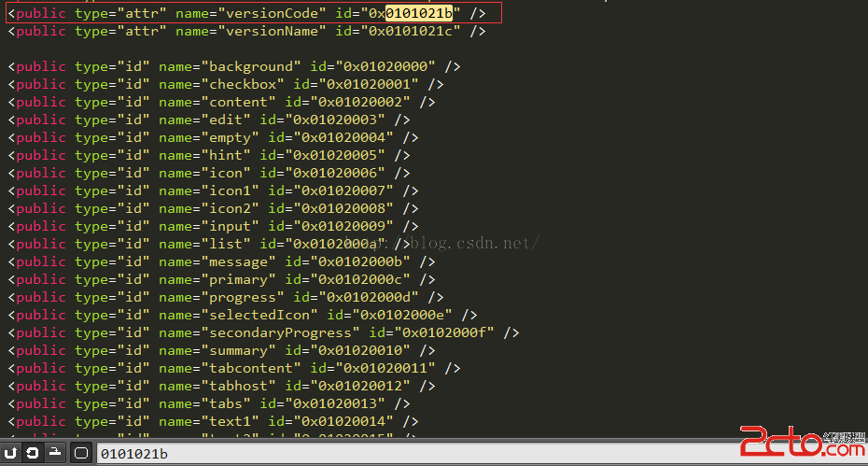
Task: Toggle the wrap-around search option
Action: pos(32,453)
